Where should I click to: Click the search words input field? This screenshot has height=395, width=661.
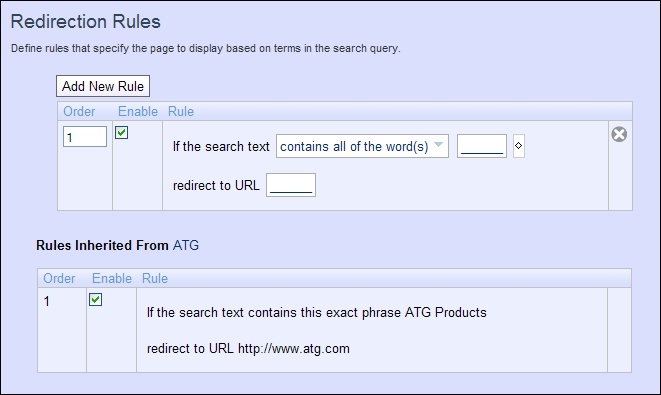coord(482,146)
